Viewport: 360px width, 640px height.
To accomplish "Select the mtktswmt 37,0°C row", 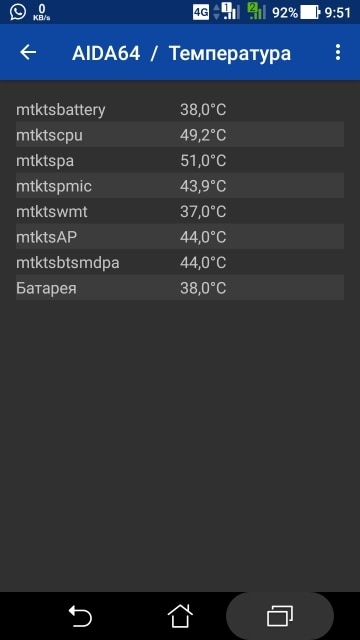I will click(x=180, y=211).
